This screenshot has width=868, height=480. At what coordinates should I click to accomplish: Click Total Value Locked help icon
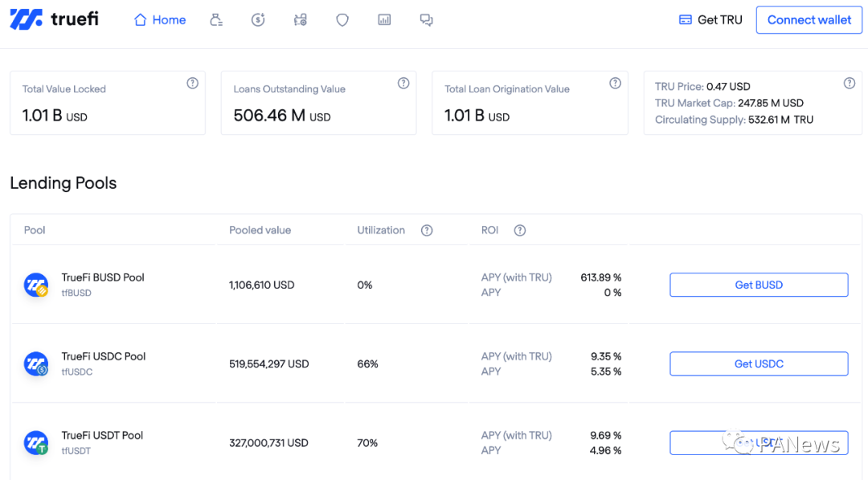192,83
